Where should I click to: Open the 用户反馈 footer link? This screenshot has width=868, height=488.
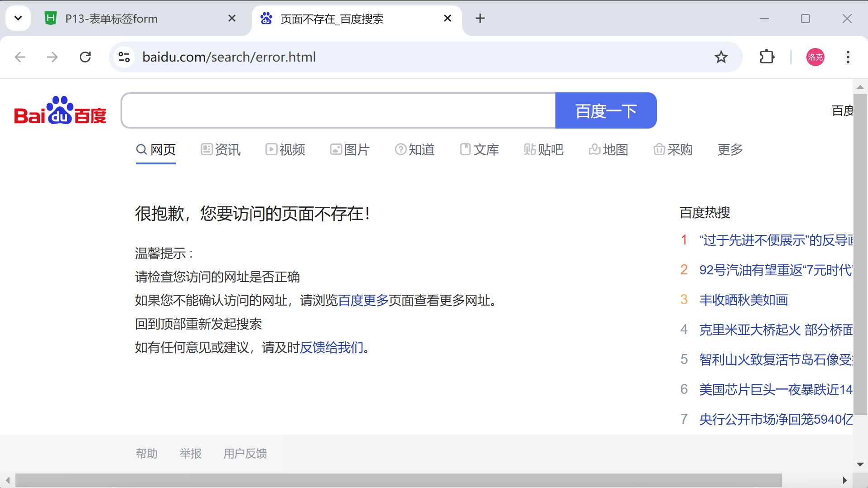[x=245, y=454]
